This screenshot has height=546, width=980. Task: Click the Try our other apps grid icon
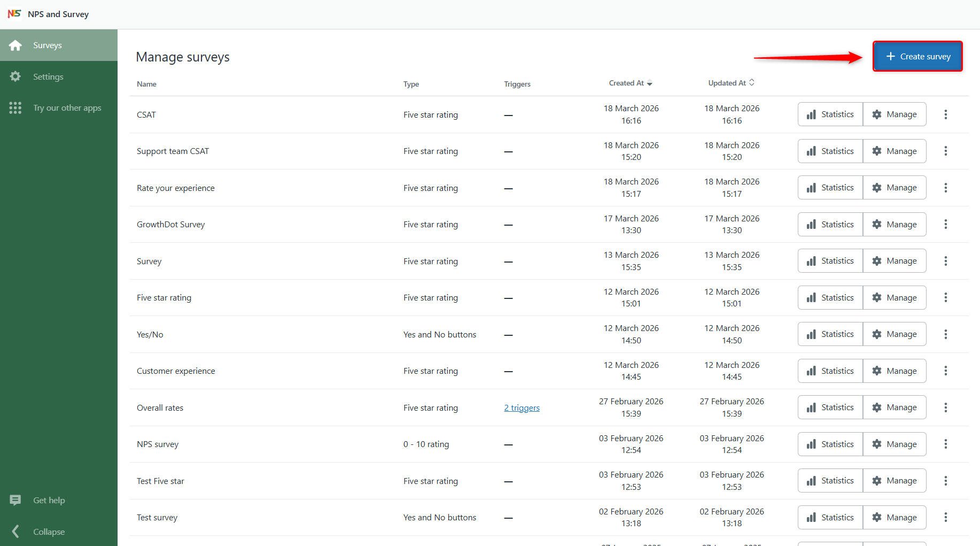(15, 108)
